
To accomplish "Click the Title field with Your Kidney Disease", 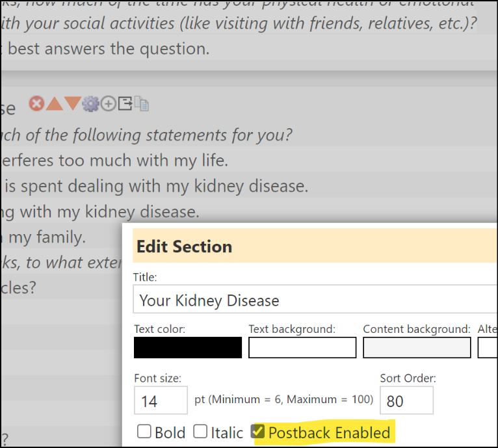I will point(315,299).
